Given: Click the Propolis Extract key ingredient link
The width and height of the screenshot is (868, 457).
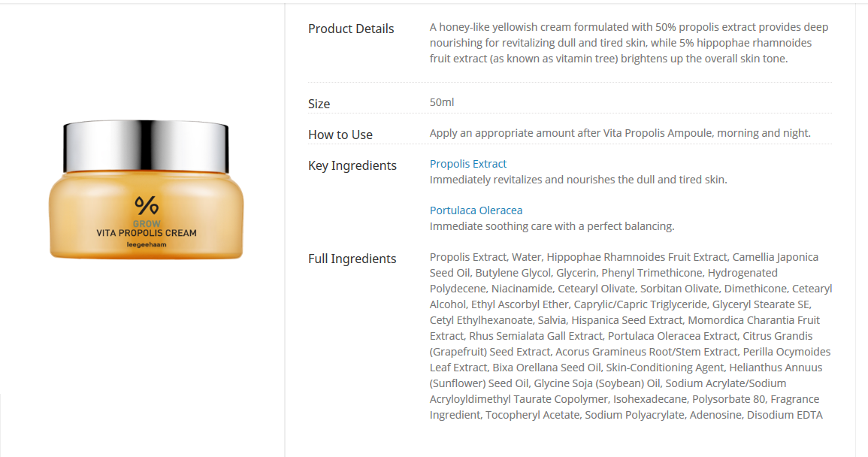Looking at the screenshot, I should click(x=468, y=164).
